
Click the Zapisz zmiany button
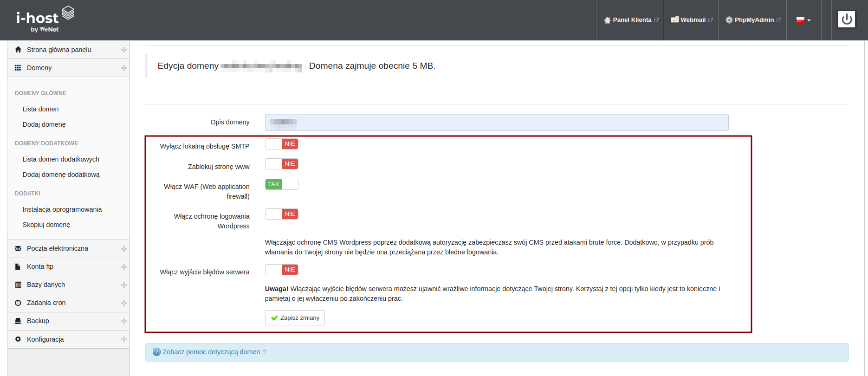tap(295, 318)
